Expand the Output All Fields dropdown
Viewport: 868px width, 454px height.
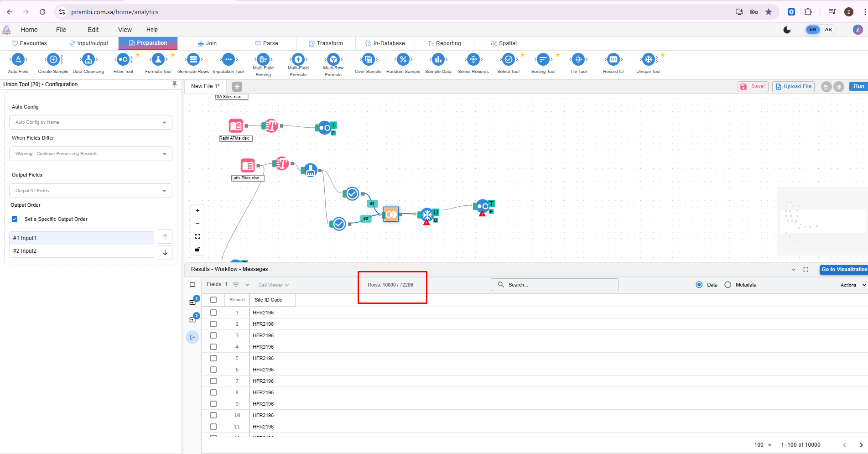(90, 191)
